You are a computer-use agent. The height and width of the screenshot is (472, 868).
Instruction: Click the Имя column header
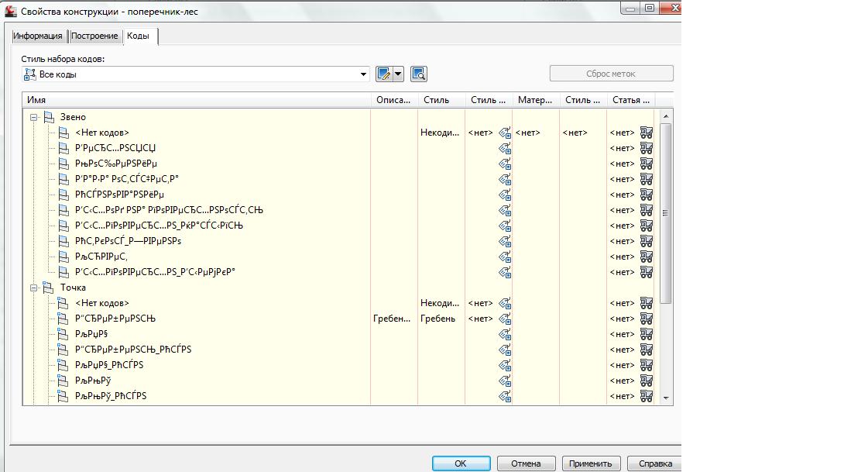pyautogui.click(x=197, y=100)
